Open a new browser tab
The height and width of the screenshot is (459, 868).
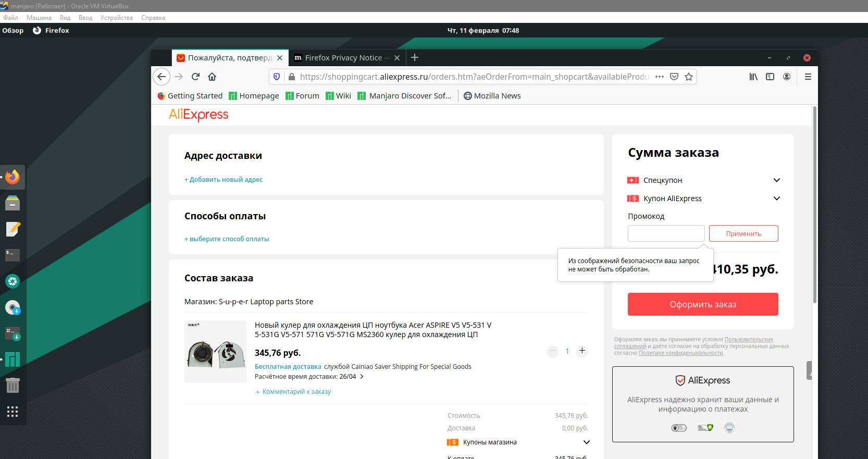click(415, 57)
